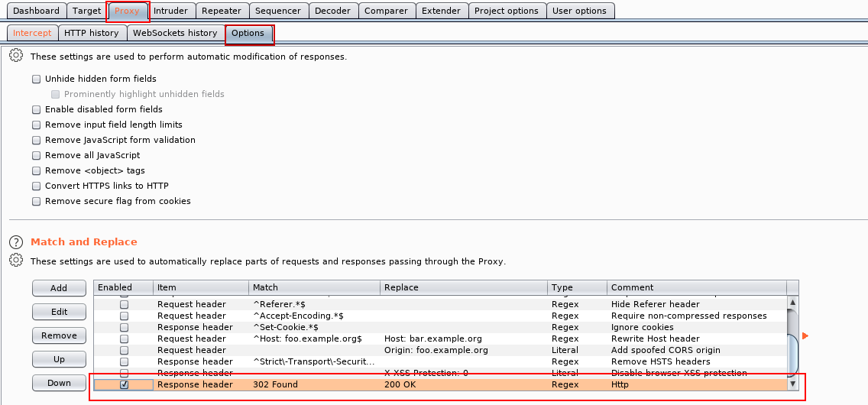Enable Convert HTTPS links to HTTP
The width and height of the screenshot is (868, 405).
(x=37, y=186)
